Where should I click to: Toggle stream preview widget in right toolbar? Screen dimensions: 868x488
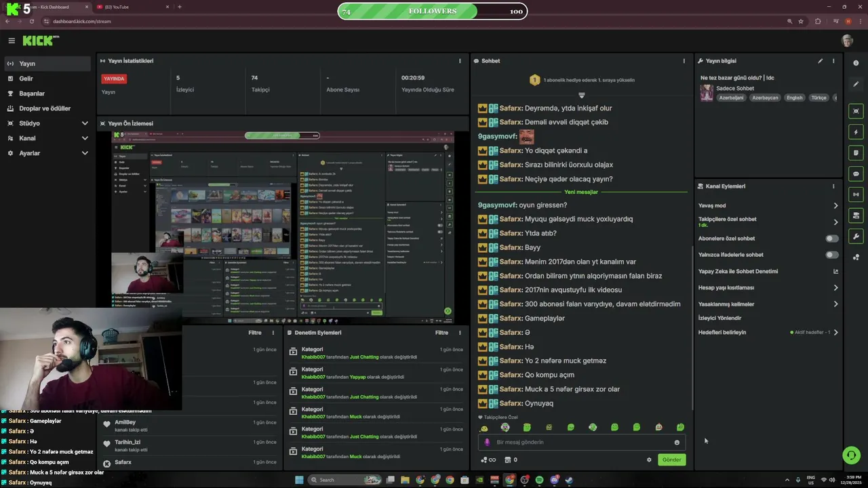856,111
